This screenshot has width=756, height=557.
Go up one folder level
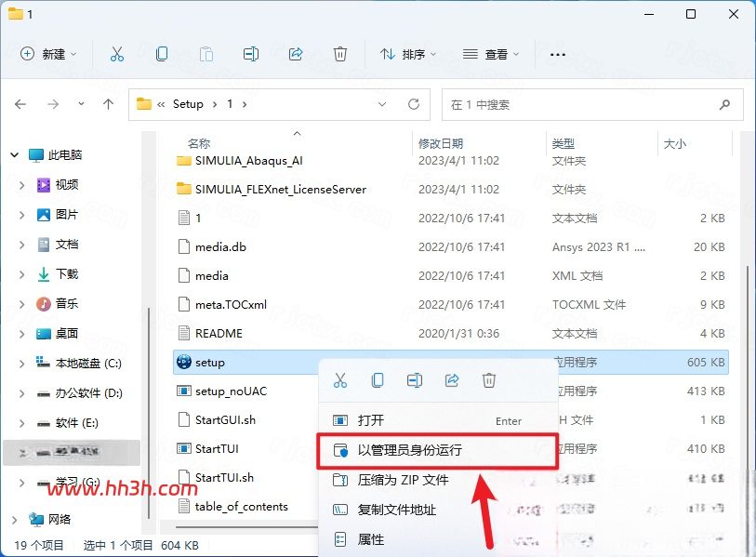pos(109,104)
